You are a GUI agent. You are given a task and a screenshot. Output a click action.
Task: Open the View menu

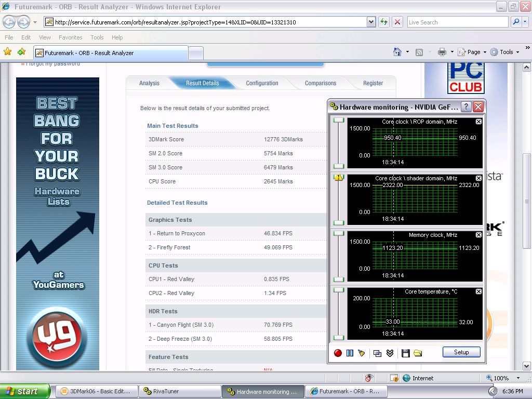pos(45,37)
